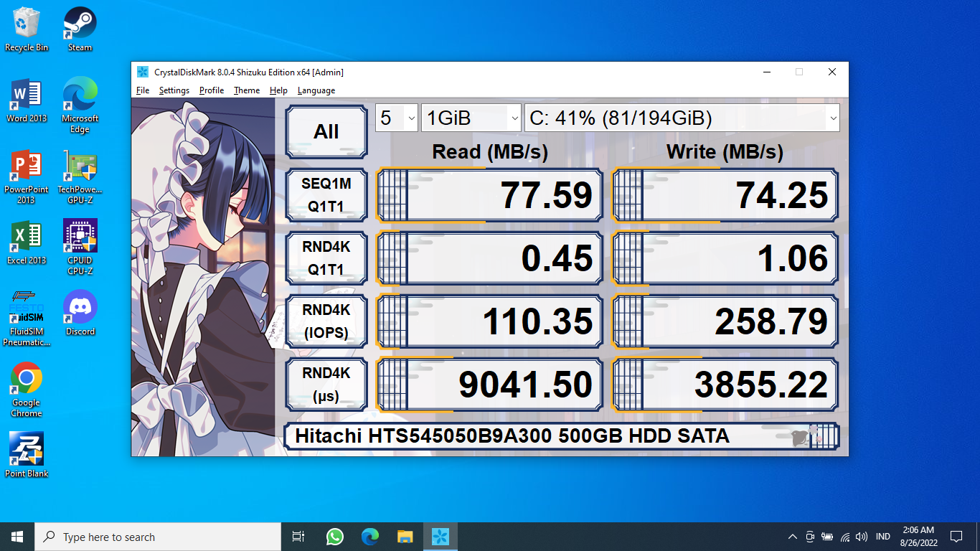Click the IOPS read value 110.35
The image size is (980, 551).
(489, 321)
